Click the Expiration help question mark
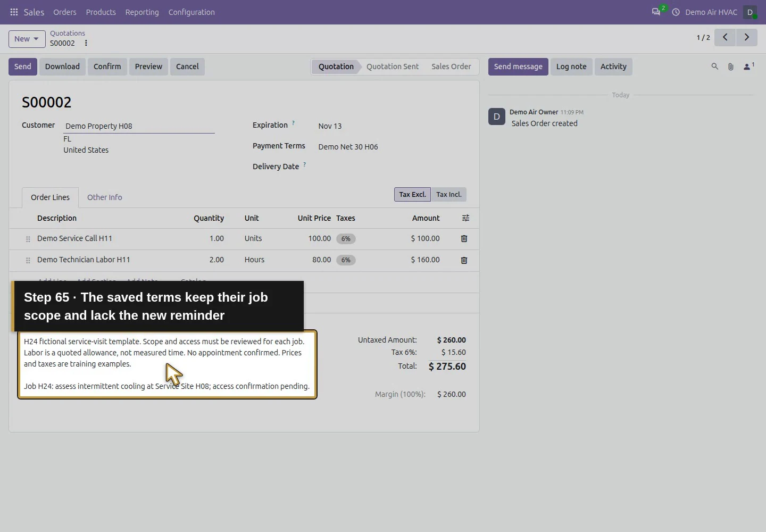Image resolution: width=766 pixels, height=532 pixels. [x=293, y=123]
